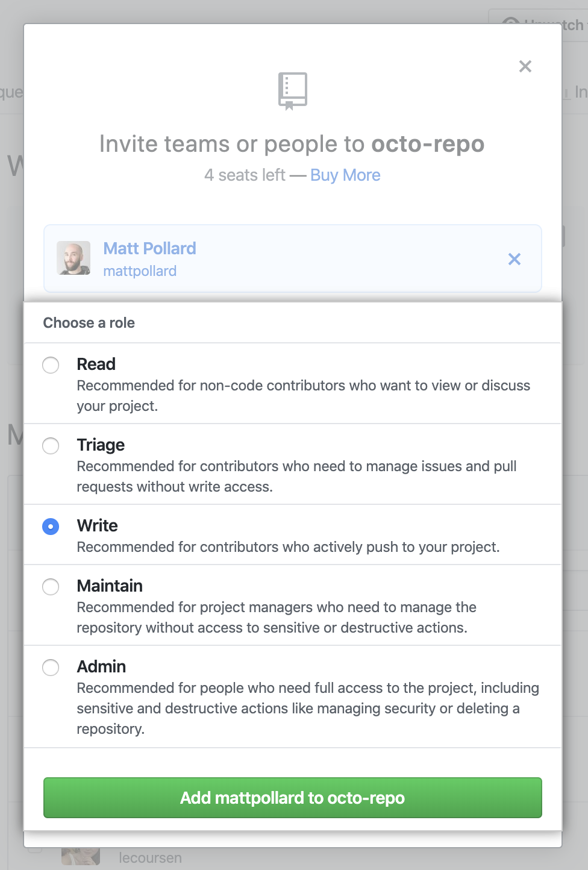Image resolution: width=588 pixels, height=870 pixels.
Task: Click the Maintain role label
Action: [x=110, y=586]
